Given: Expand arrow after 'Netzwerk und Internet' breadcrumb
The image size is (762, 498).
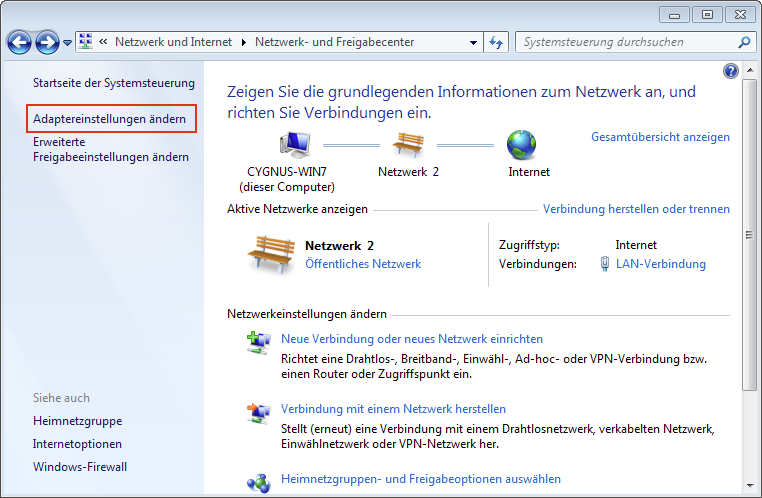Looking at the screenshot, I should coord(243,42).
